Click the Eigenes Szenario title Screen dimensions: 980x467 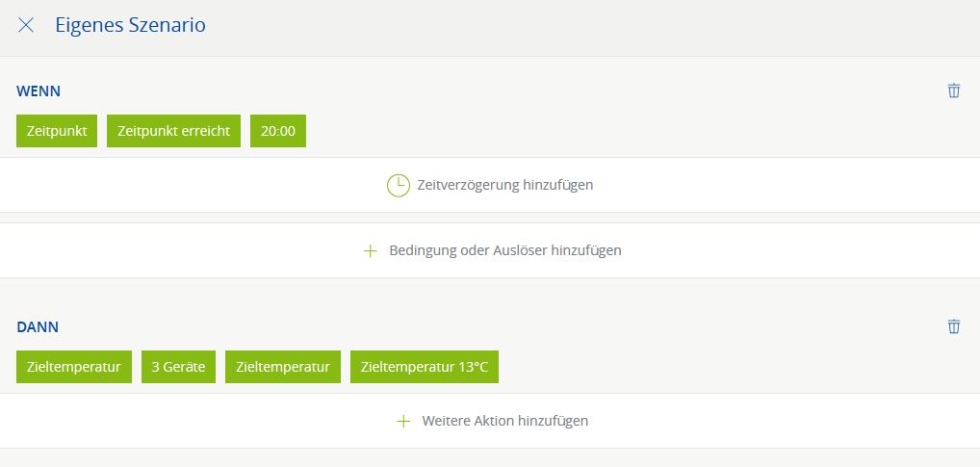tap(130, 26)
